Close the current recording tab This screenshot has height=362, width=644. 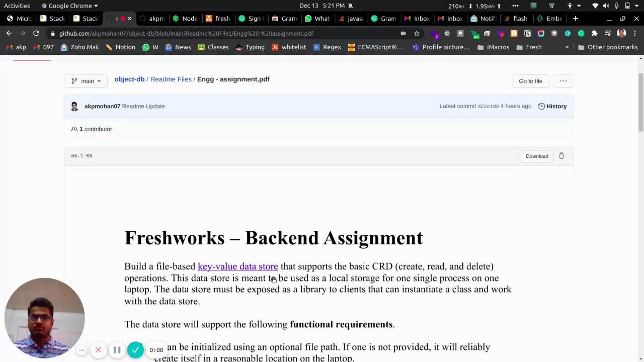click(x=129, y=19)
